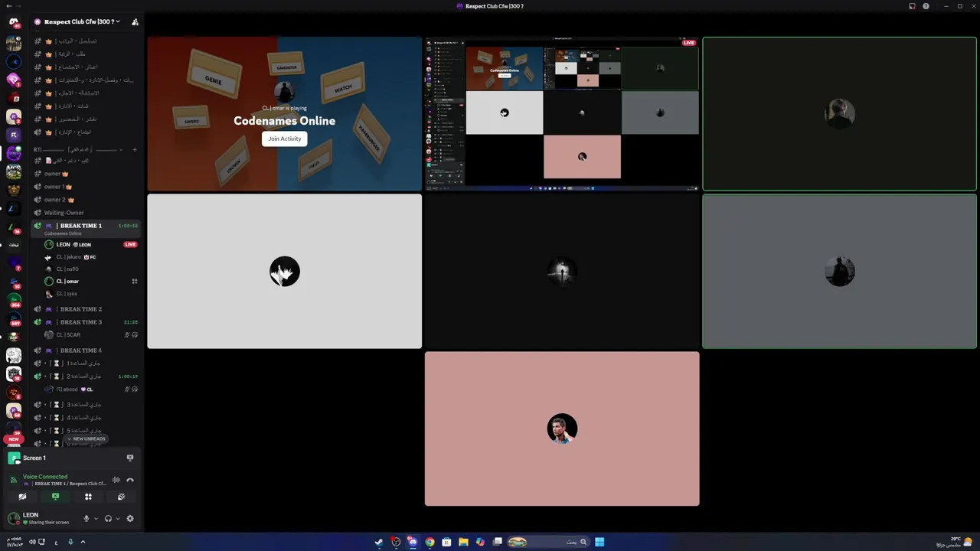Mute the microphone
Image resolution: width=980 pixels, height=551 pixels.
point(86,518)
